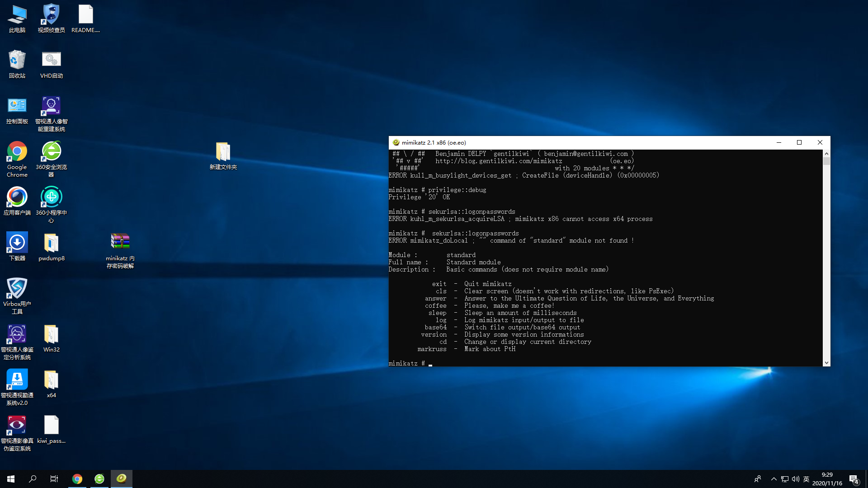The width and height of the screenshot is (868, 488).
Task: Click the pwdump8 folder icon
Action: coord(51,243)
